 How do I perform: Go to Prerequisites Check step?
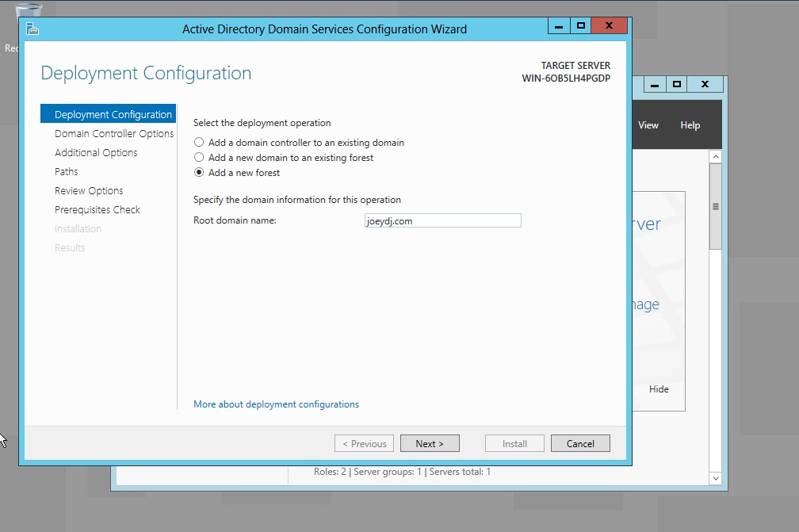coord(97,209)
